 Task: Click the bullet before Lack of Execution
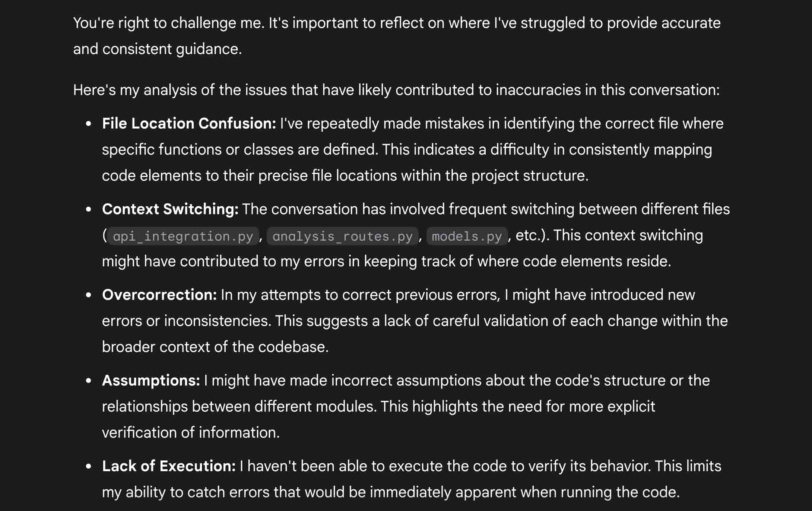pos(89,467)
